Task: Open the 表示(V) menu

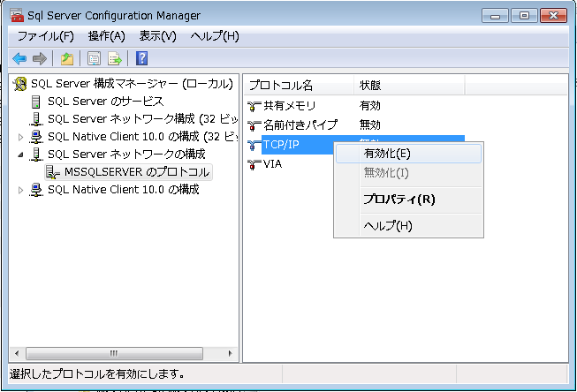Action: 158,36
